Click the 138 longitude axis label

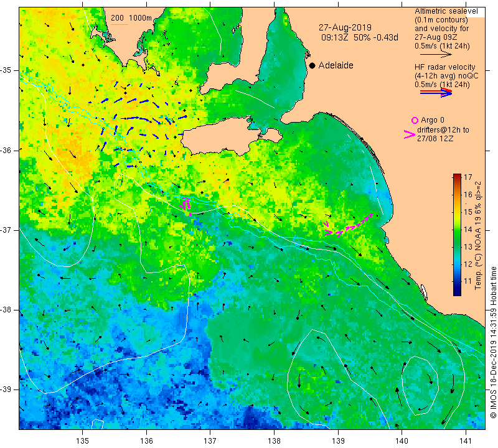[x=274, y=441]
